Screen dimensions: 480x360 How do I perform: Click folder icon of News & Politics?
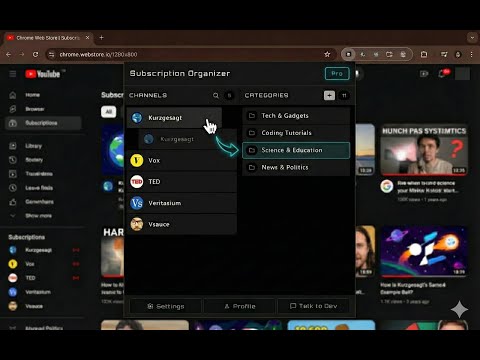click(252, 167)
